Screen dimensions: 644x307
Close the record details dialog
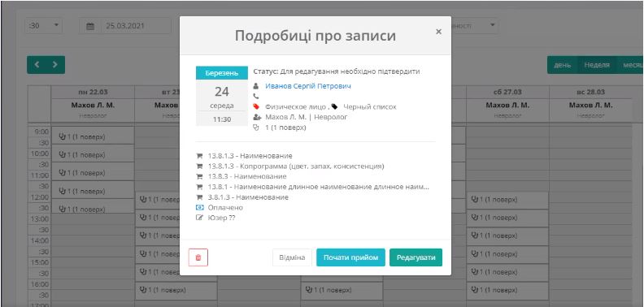point(438,32)
